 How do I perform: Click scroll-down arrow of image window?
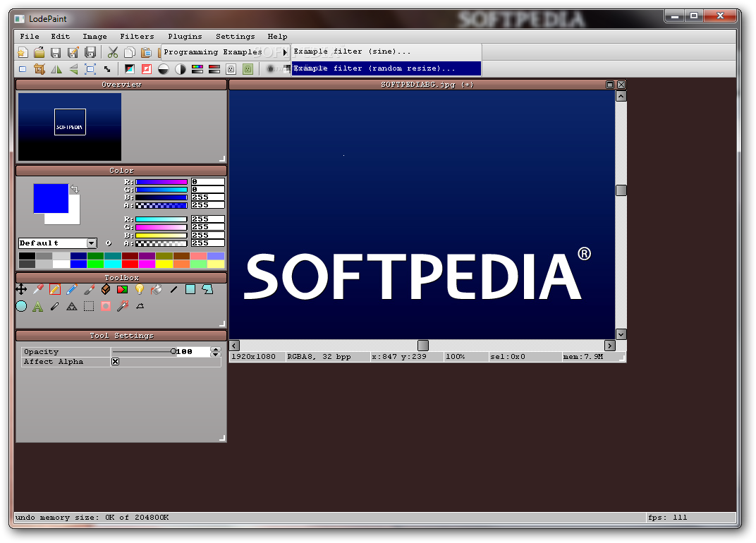(621, 334)
